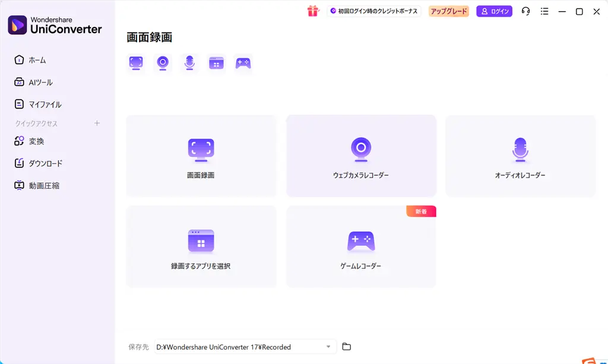608x364 pixels.
Task: Open the gift promotion icon at the top
Action: (313, 11)
